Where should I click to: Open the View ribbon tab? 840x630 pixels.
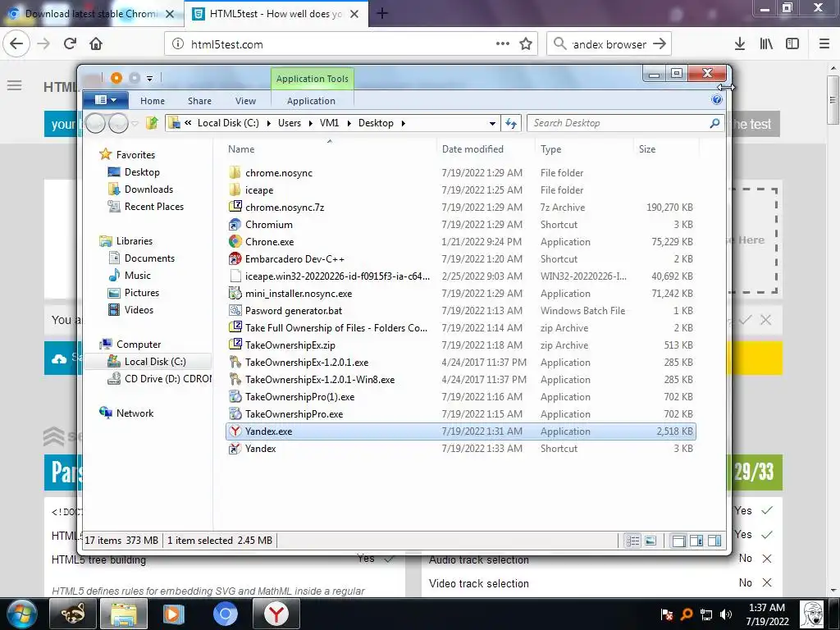[x=245, y=101]
